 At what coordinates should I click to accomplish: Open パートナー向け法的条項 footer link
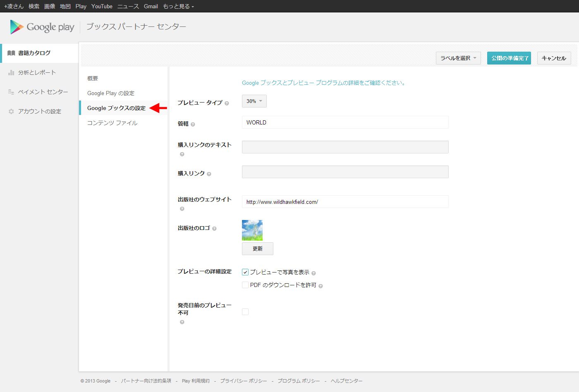pyautogui.click(x=146, y=381)
